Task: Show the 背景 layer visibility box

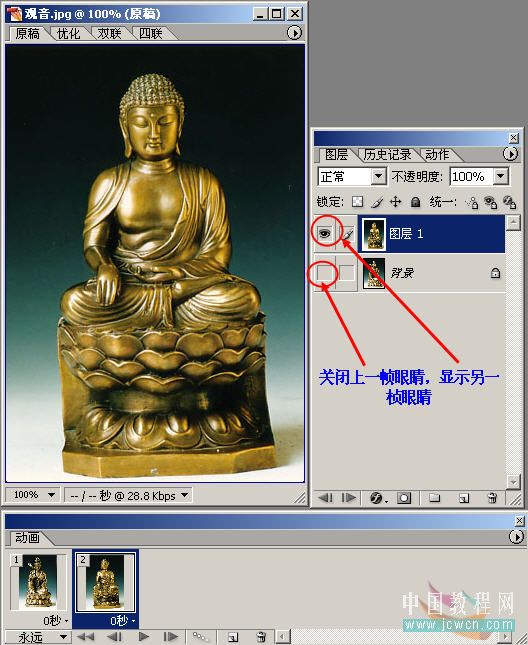Action: tap(324, 273)
